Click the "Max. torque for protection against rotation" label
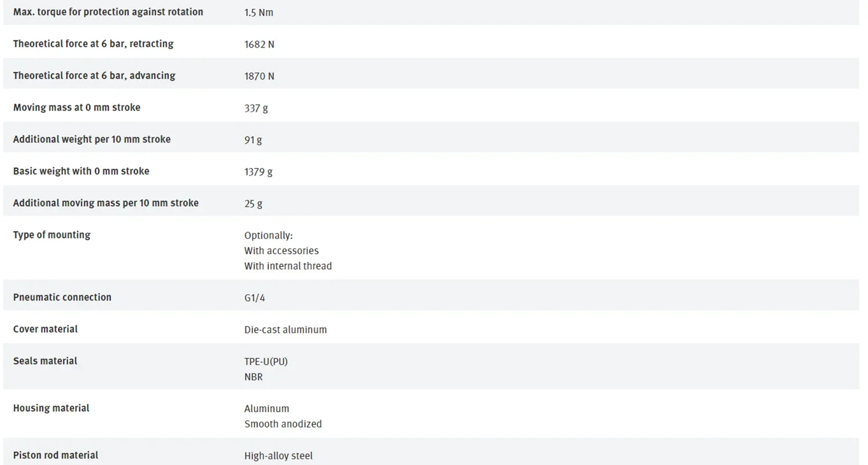This screenshot has width=868, height=465. tap(108, 12)
